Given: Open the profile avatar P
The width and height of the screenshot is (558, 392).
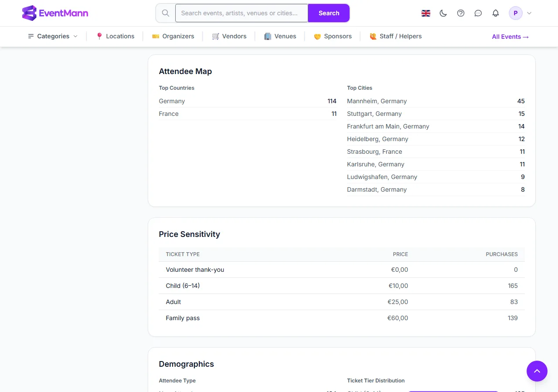Looking at the screenshot, I should click(x=516, y=13).
